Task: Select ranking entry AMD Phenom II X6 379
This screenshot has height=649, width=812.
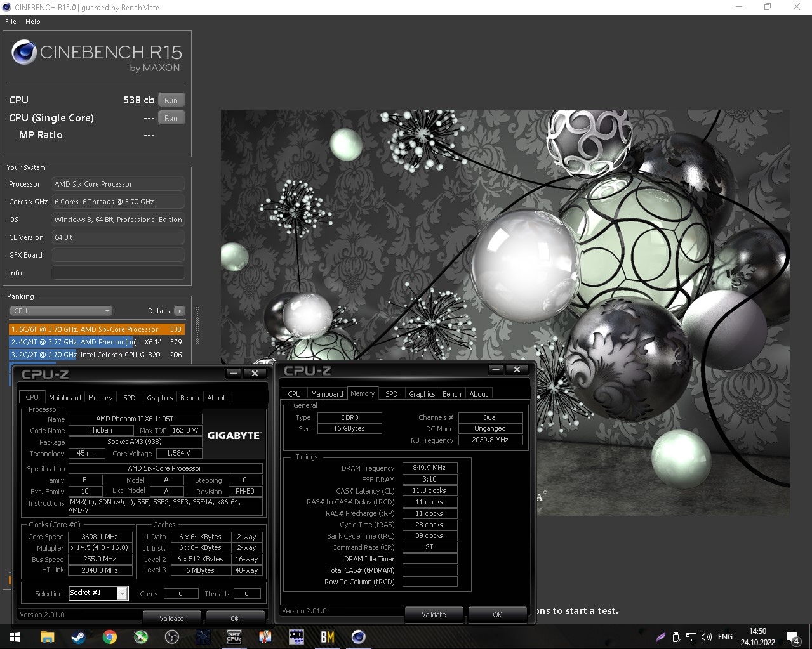Action: pyautogui.click(x=97, y=342)
